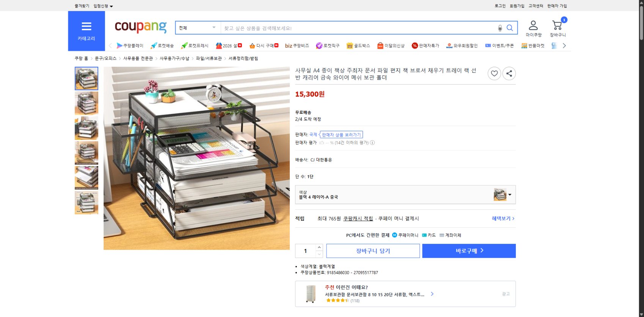The width and height of the screenshot is (644, 317).
Task: Click the 쿠팡플레이 navigation item
Action: [131, 46]
